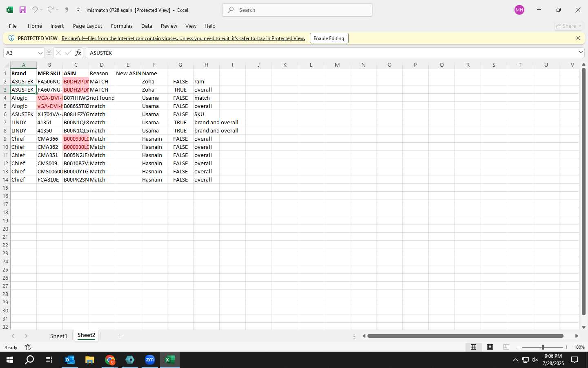Screen dimensions: 588x368
Task: Open Zoom from the taskbar
Action: pos(150,360)
